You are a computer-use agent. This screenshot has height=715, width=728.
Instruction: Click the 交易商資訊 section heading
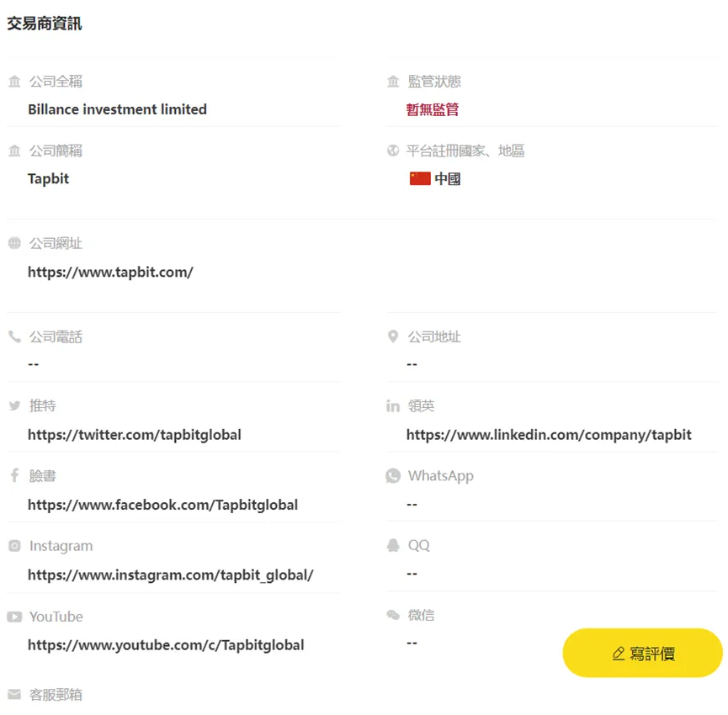[45, 24]
